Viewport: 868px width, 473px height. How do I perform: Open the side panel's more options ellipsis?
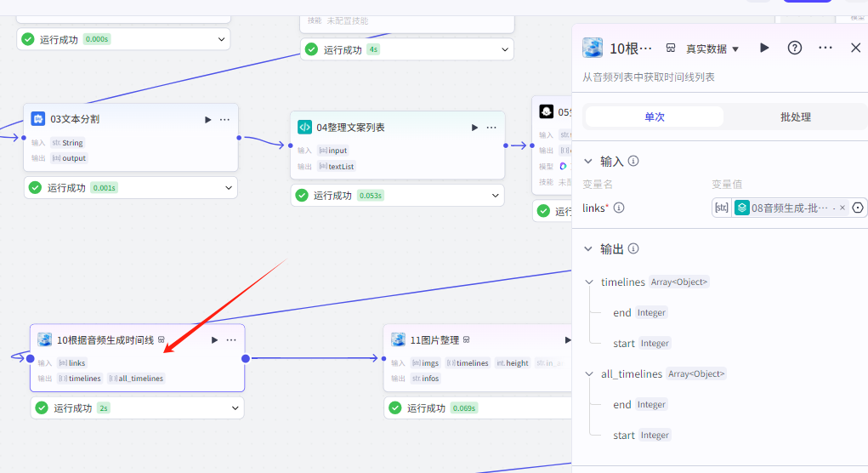[825, 48]
